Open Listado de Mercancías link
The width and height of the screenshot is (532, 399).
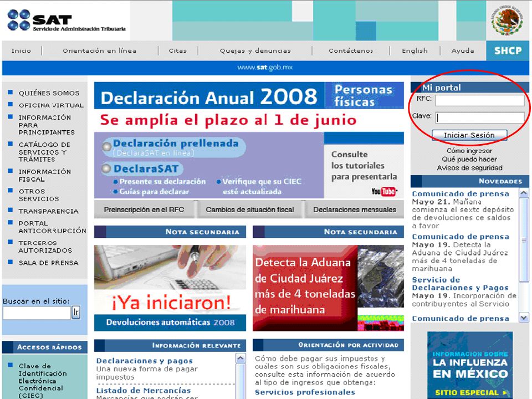pos(144,391)
